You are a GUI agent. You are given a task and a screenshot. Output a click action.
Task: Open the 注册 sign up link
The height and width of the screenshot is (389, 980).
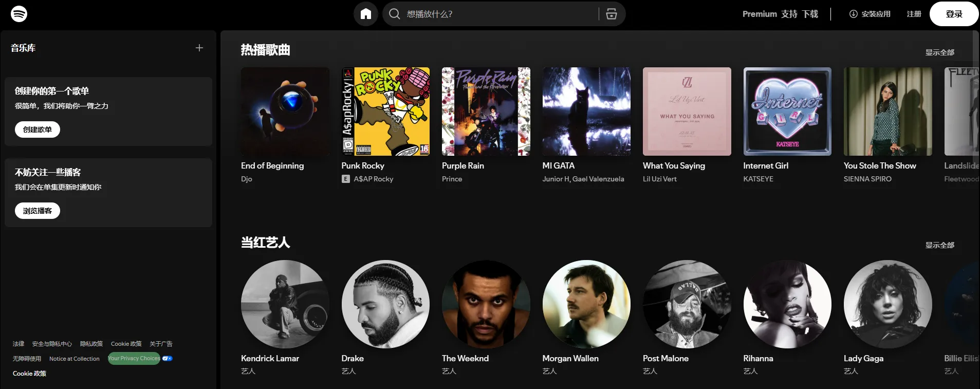pyautogui.click(x=914, y=14)
